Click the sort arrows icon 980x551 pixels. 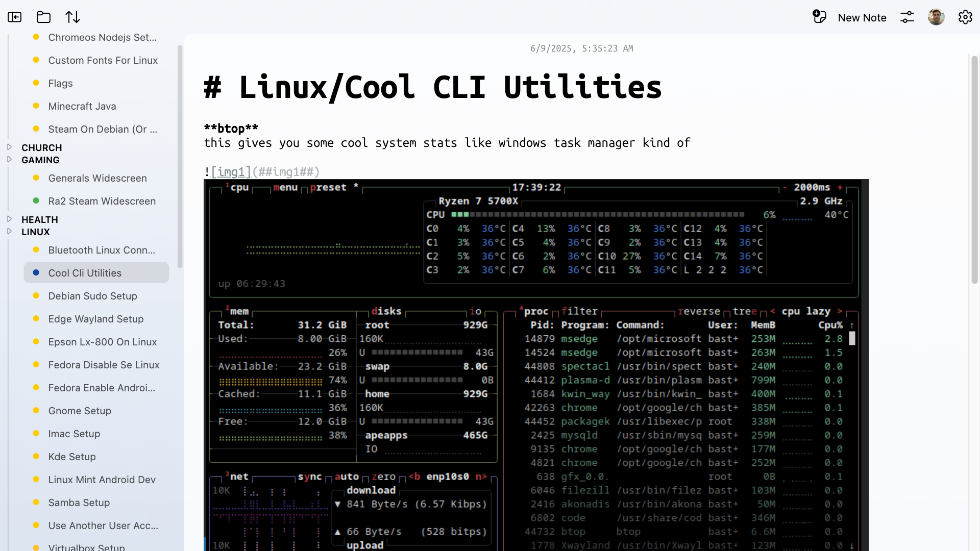[72, 17]
